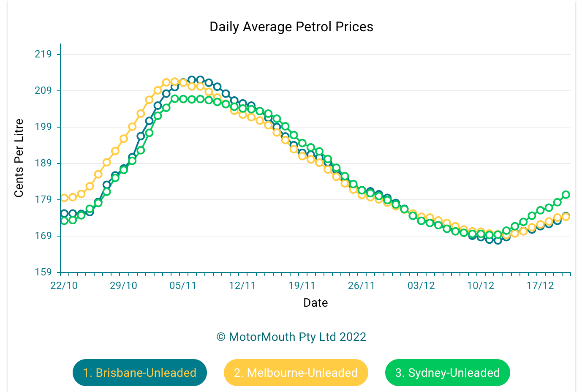This screenshot has height=392, width=582.
Task: Toggle the Brisbane-Unleaded series button
Action: tap(139, 373)
